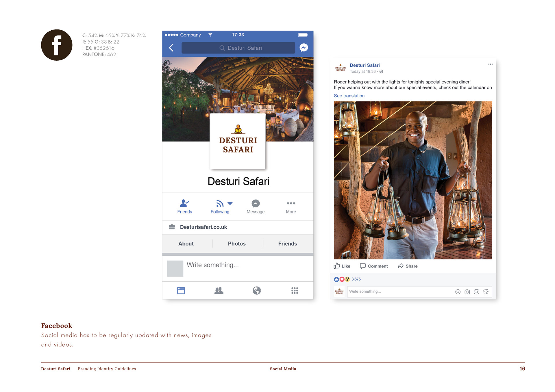Expand the Following dropdown arrow

(230, 204)
